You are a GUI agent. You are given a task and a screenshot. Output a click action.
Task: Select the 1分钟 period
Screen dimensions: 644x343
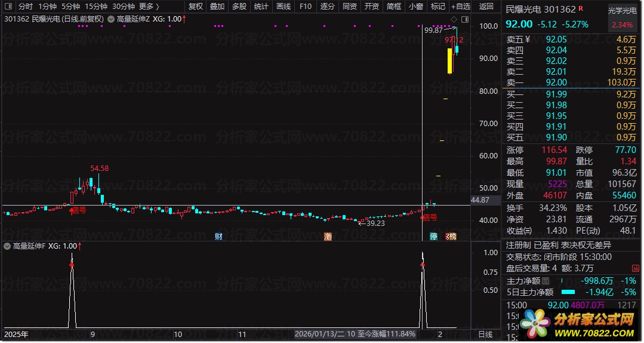[x=47, y=6]
